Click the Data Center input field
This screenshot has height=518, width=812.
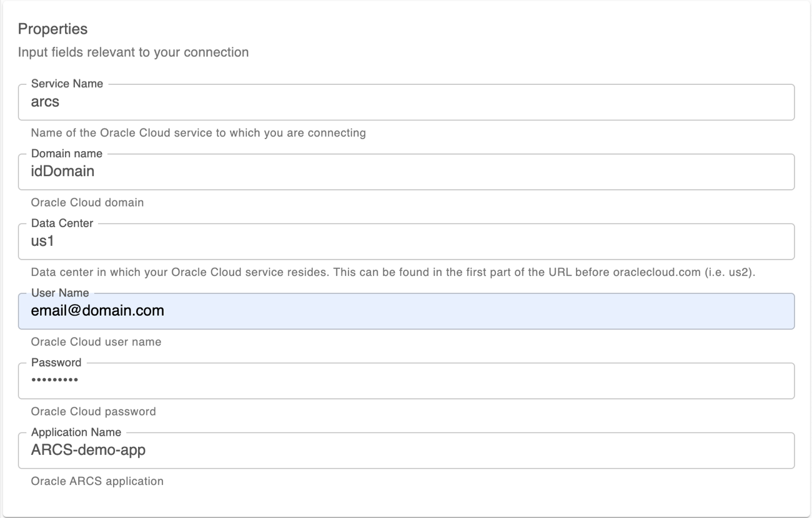point(406,242)
